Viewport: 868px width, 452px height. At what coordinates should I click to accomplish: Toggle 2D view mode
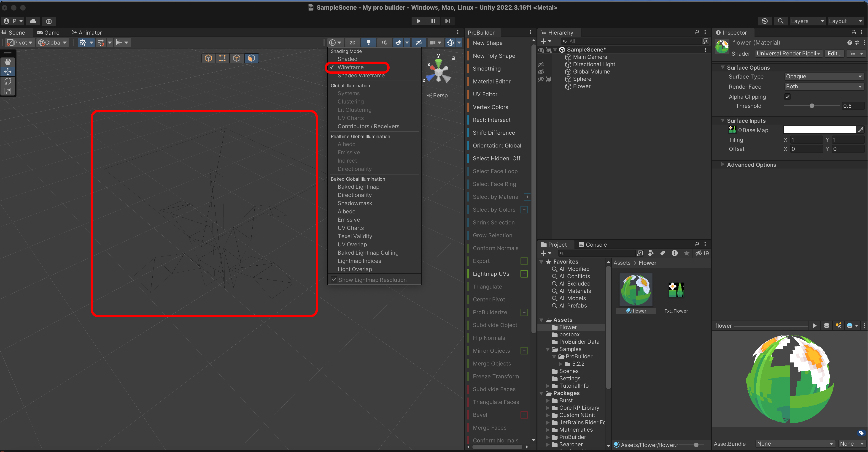click(352, 43)
